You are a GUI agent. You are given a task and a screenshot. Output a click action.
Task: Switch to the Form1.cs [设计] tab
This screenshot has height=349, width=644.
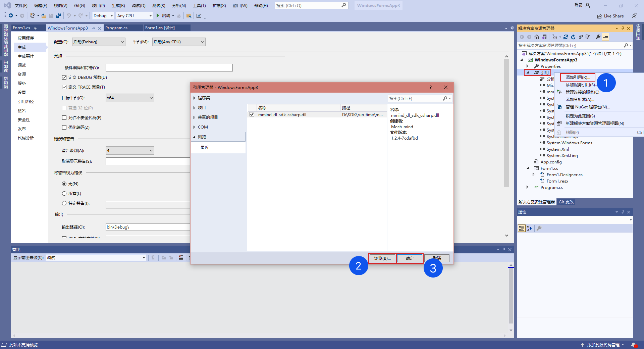(160, 28)
